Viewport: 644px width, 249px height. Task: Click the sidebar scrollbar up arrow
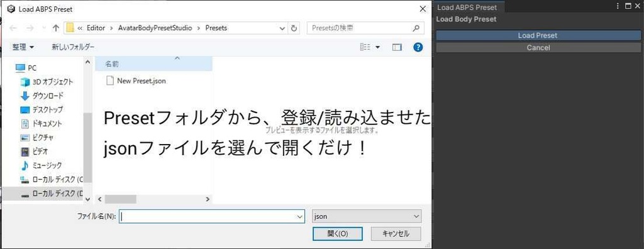pos(87,62)
